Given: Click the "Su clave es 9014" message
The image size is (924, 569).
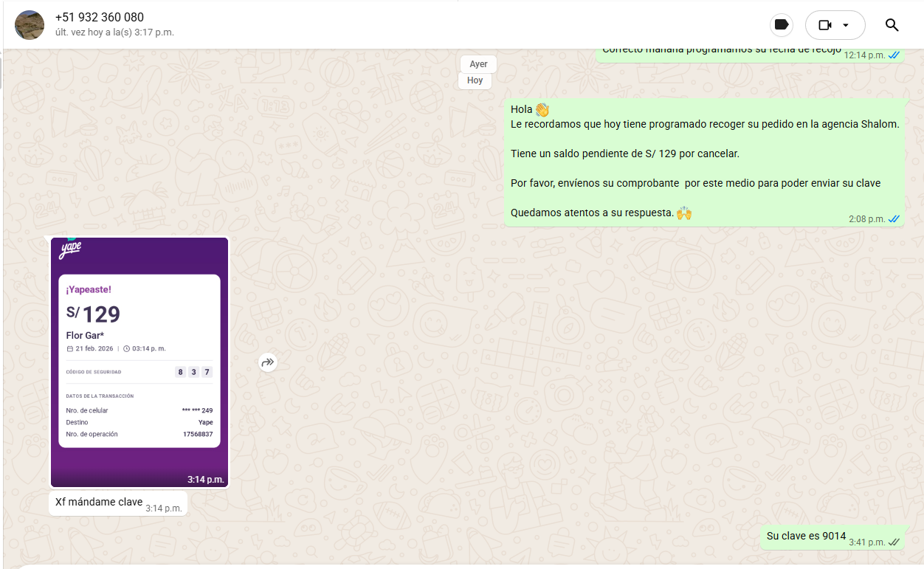Looking at the screenshot, I should (x=806, y=537).
